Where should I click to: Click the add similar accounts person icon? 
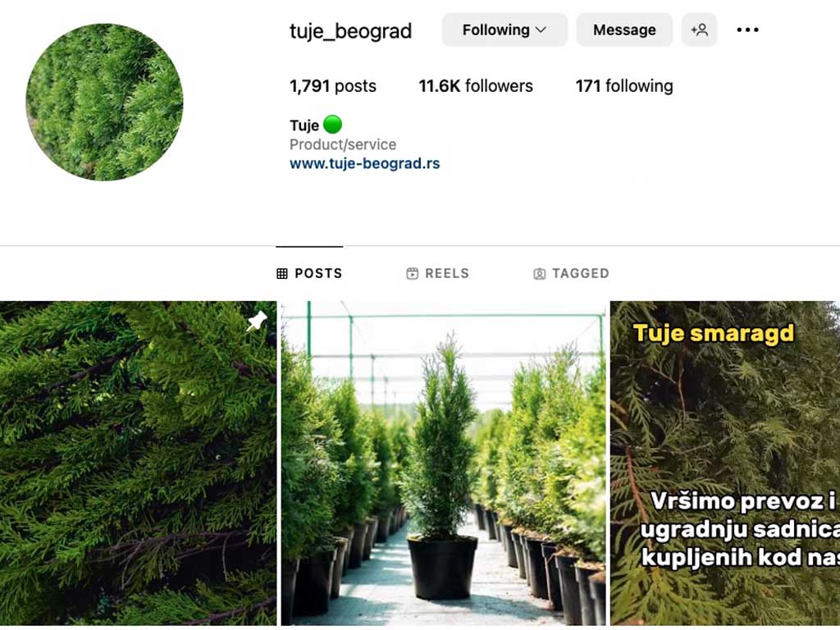(699, 30)
